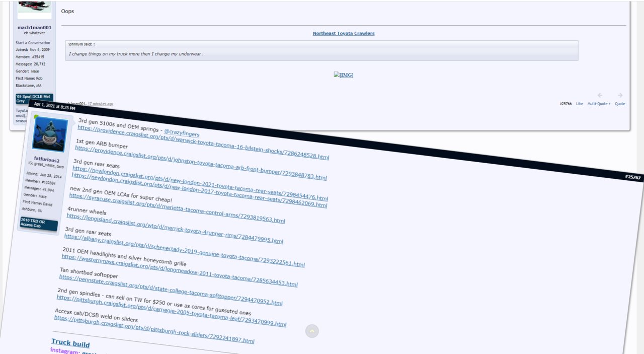Click the broken IMG placeholder in signature
Image resolution: width=644 pixels, height=354 pixels.
point(344,75)
